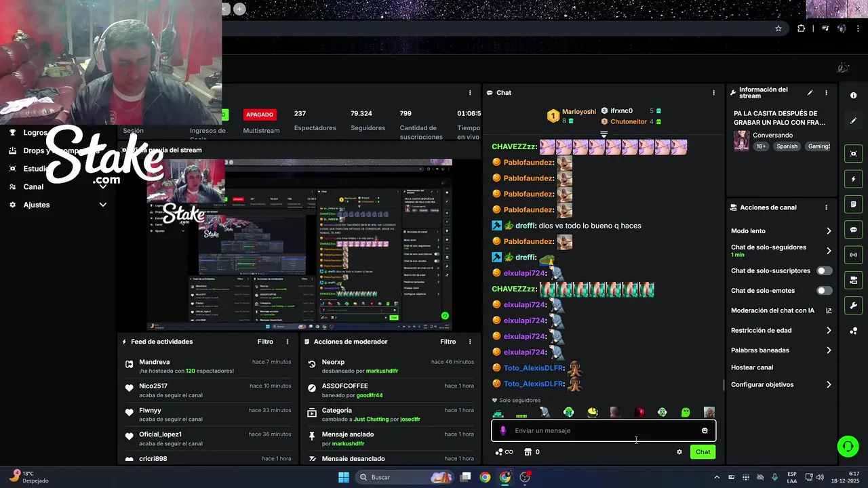The height and width of the screenshot is (488, 868).
Task: Click the Spanish language tag
Action: pos(787,146)
